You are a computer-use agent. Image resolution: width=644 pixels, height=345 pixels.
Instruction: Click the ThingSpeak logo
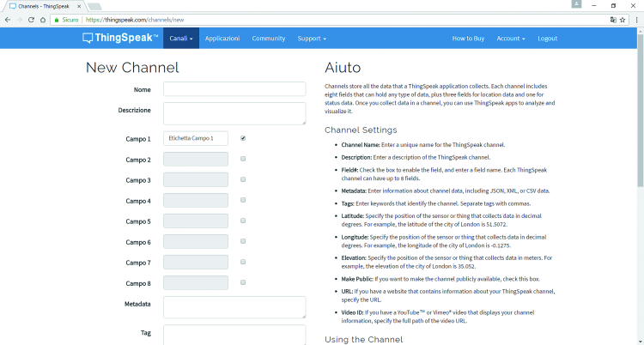[120, 39]
